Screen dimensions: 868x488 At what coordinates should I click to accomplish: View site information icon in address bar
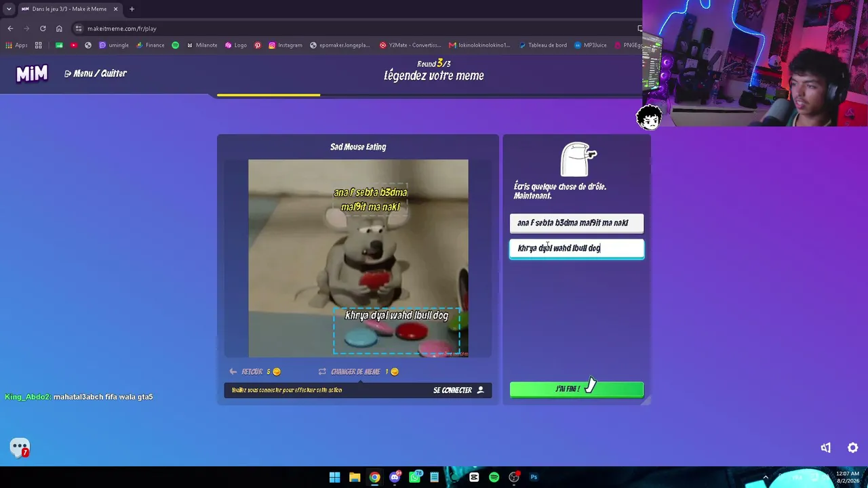pyautogui.click(x=79, y=28)
